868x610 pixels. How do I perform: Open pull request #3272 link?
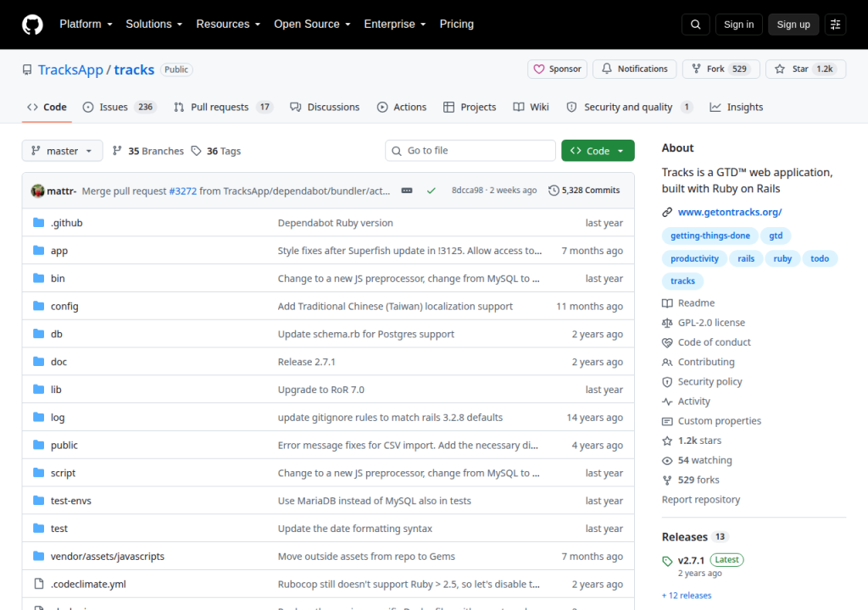tap(183, 191)
